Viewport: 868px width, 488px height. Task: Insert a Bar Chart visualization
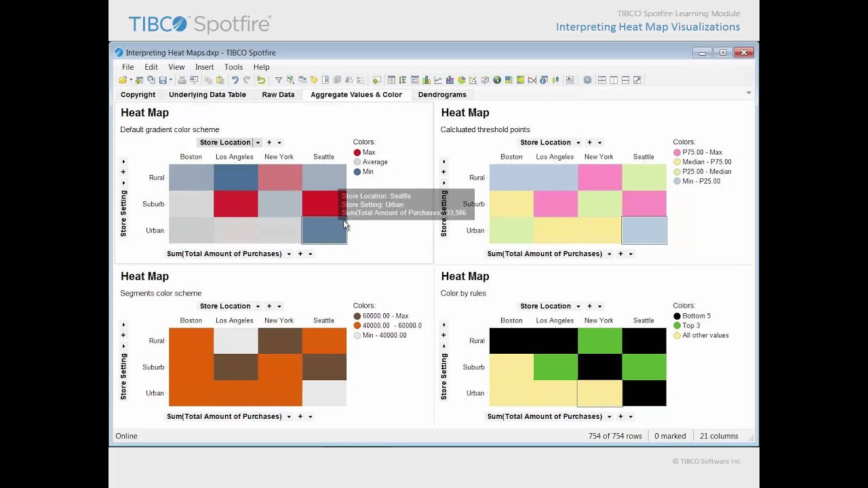[x=427, y=80]
